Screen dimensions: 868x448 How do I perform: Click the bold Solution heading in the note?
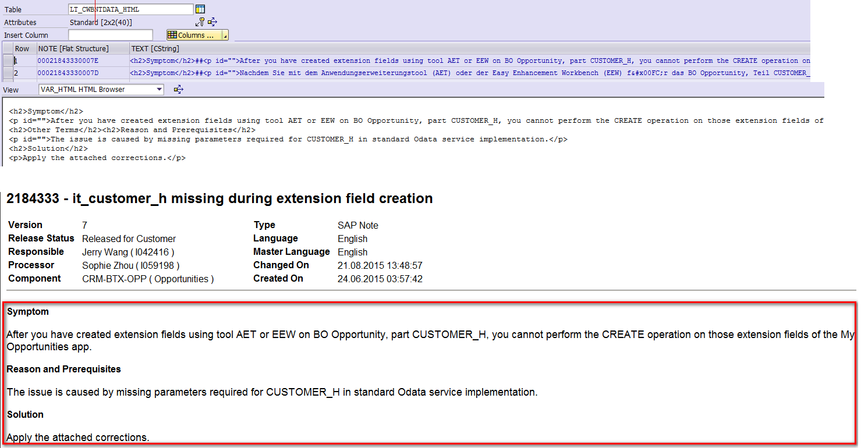click(x=25, y=414)
